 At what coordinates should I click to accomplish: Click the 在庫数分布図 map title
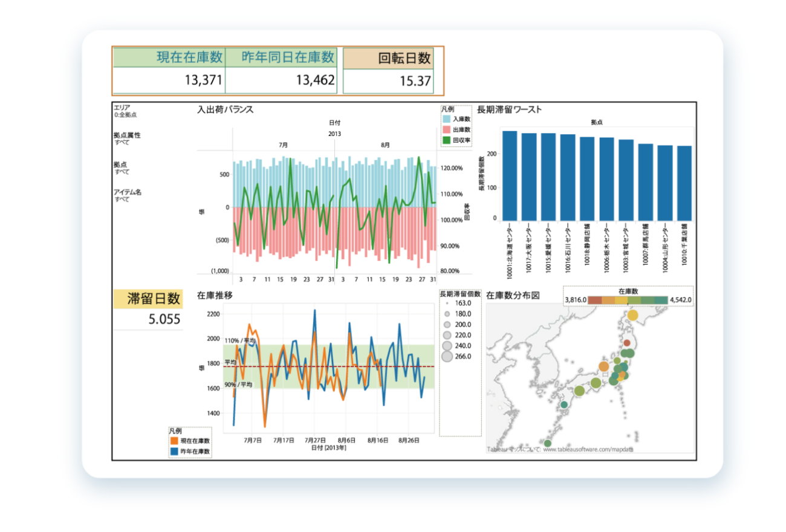click(x=513, y=296)
